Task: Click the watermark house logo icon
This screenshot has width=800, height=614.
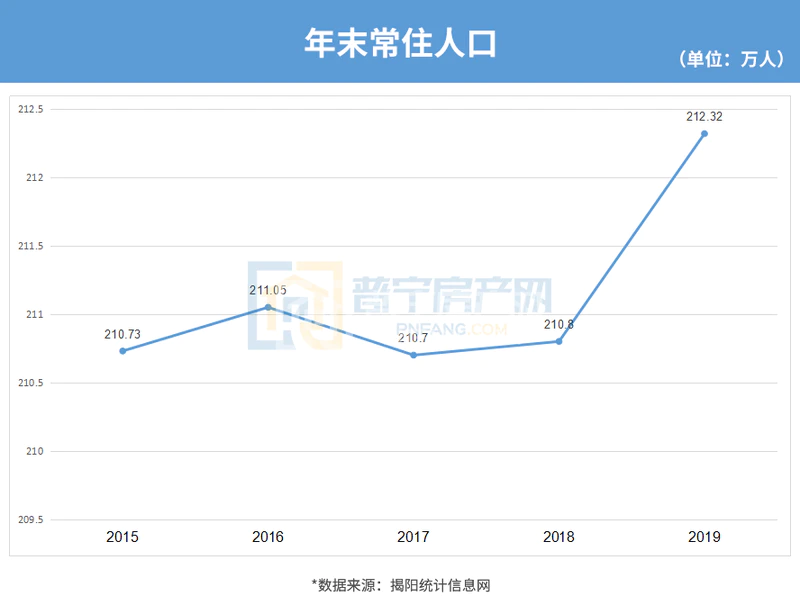Action: point(295,305)
